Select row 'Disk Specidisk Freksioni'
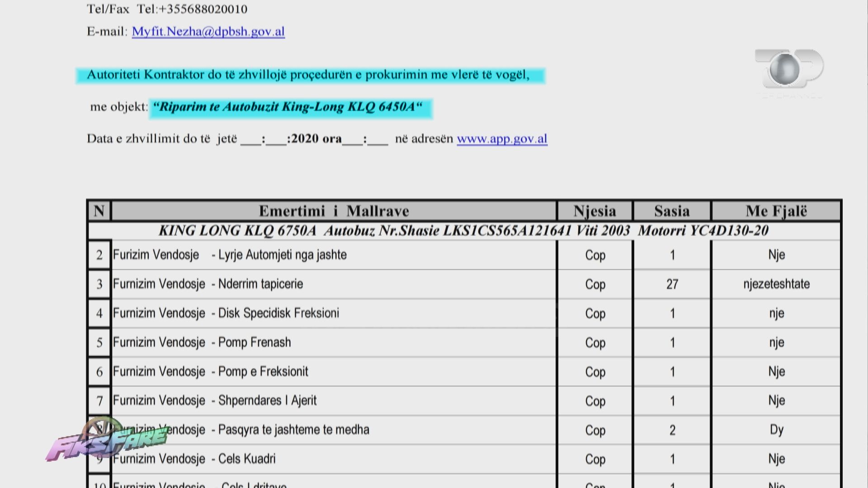 [x=464, y=314]
